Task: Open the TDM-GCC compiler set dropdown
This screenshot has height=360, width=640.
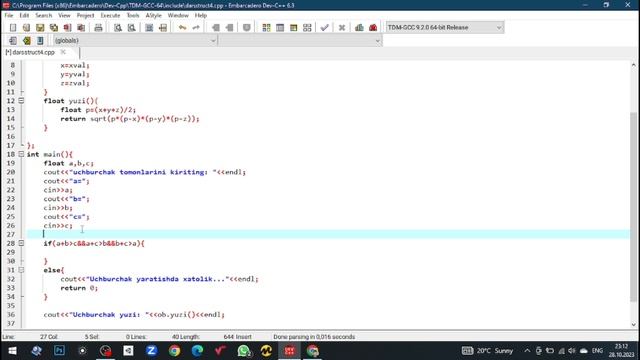Action: click(x=444, y=27)
